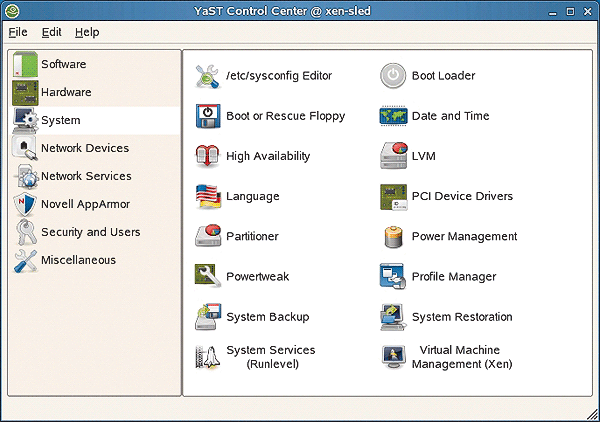Viewport: 600px width, 422px height.
Task: Click the "Software" category label
Action: click(64, 64)
